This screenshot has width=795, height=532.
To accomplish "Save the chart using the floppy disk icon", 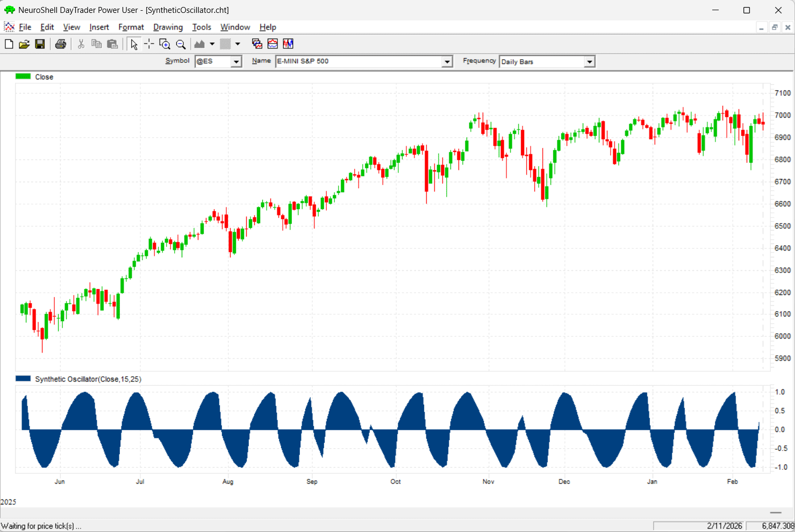I will pos(40,44).
